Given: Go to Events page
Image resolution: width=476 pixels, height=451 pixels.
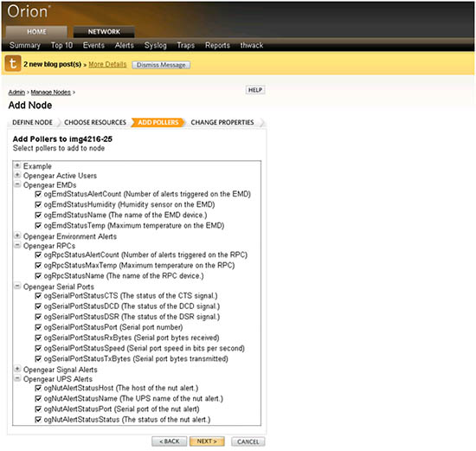Looking at the screenshot, I should [93, 45].
